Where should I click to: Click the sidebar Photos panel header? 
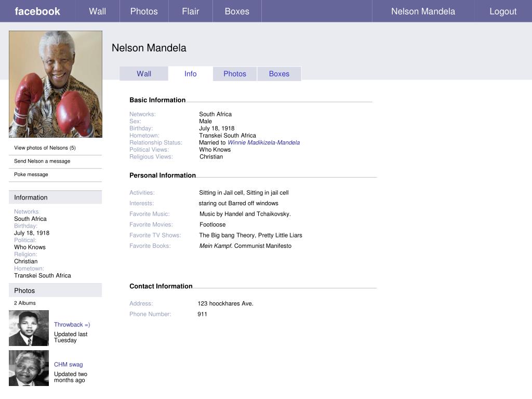pos(55,290)
